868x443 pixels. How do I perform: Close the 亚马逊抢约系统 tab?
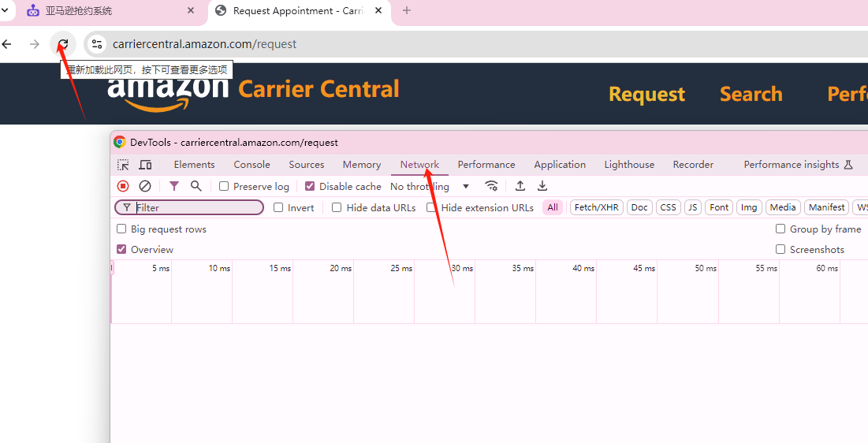click(191, 10)
